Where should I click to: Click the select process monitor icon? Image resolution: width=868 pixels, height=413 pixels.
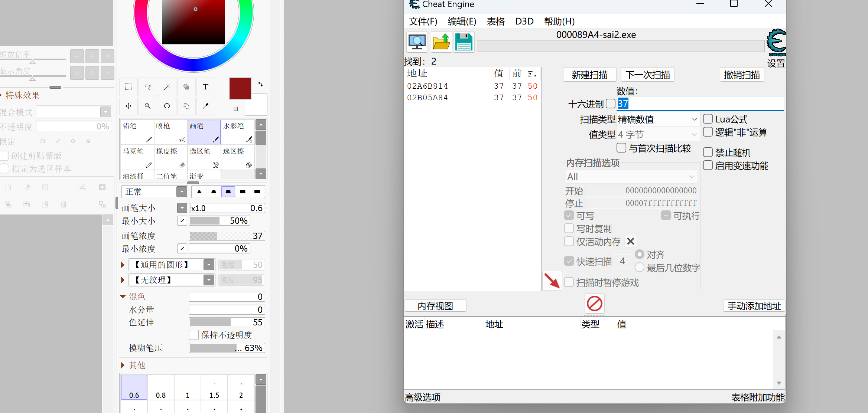[x=417, y=42]
